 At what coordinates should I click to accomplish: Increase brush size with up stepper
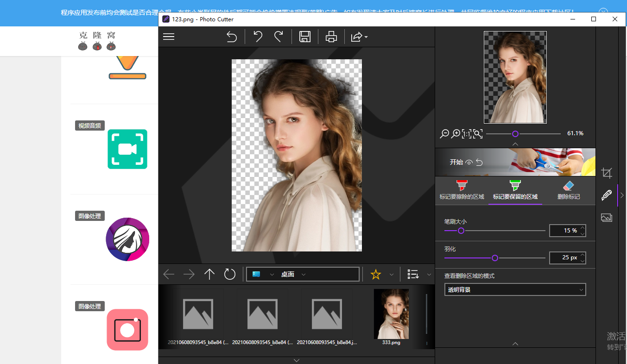pyautogui.click(x=583, y=227)
